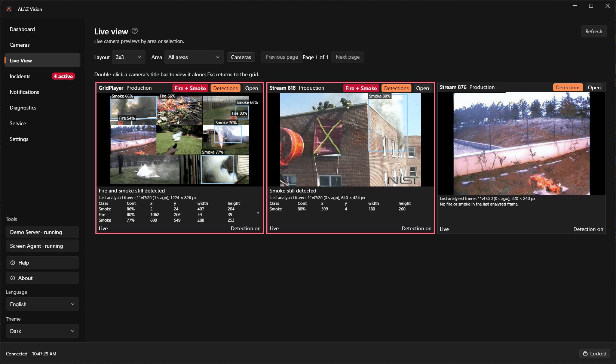Expand the Language dropdown set to English
The width and height of the screenshot is (616, 364).
tap(42, 304)
